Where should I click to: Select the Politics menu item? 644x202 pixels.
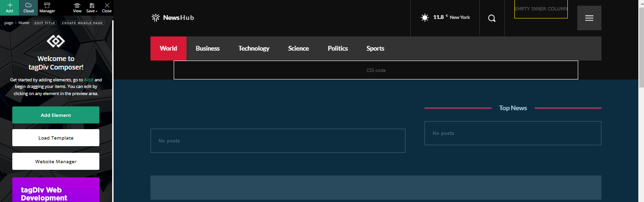point(338,48)
